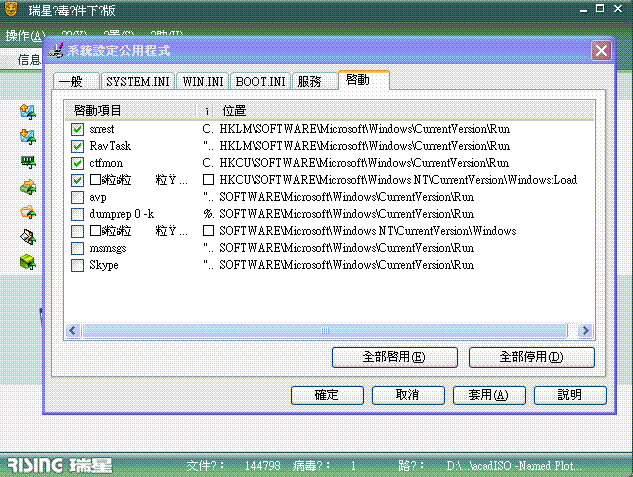Click the horizontal scrollbar thumb

tap(325, 331)
